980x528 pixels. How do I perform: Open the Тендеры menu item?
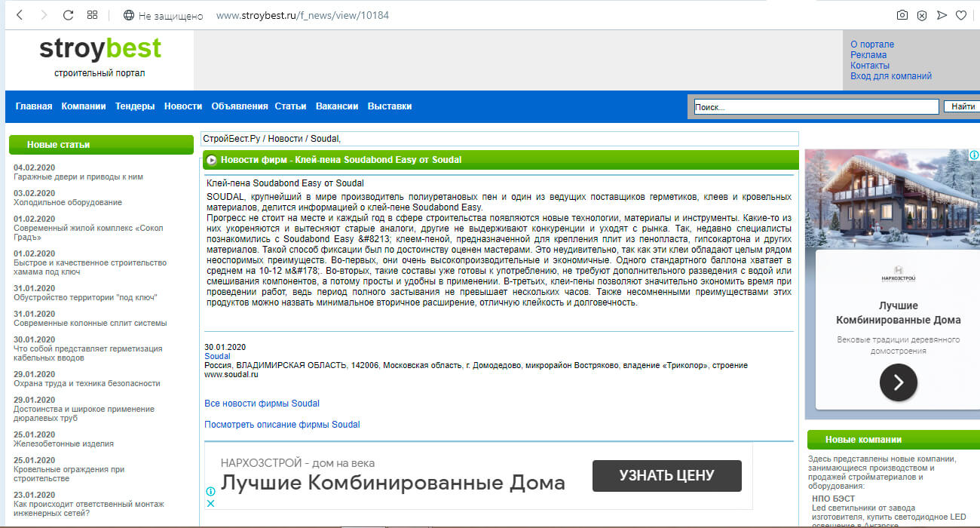[x=135, y=106]
